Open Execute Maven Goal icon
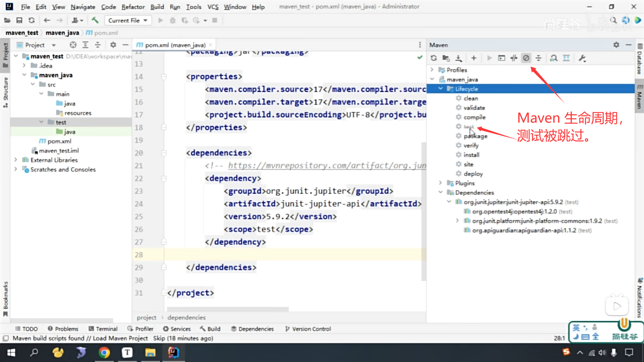This screenshot has width=644, height=362. pyautogui.click(x=501, y=58)
